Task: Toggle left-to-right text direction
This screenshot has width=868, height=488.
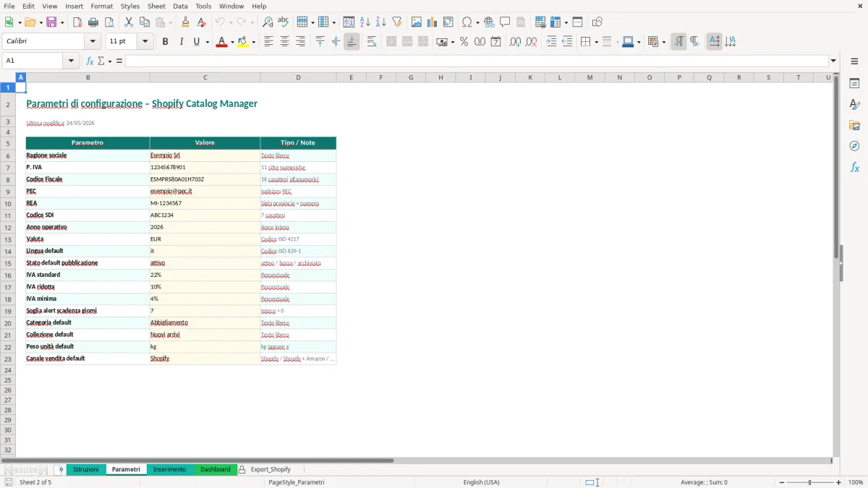Action: (x=678, y=42)
